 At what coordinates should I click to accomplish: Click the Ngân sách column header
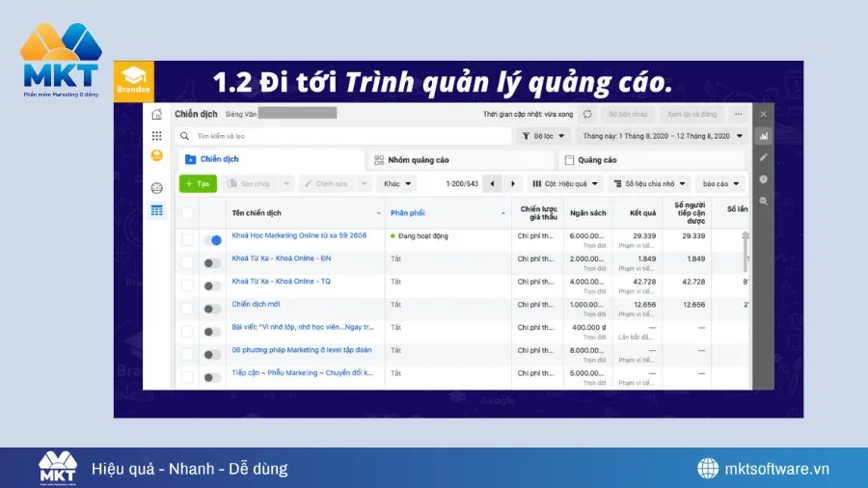(x=588, y=213)
